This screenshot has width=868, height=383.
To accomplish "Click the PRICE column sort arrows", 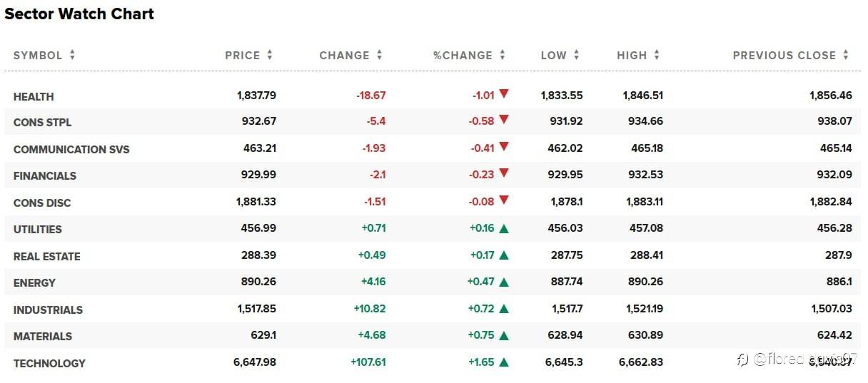I will coord(270,55).
